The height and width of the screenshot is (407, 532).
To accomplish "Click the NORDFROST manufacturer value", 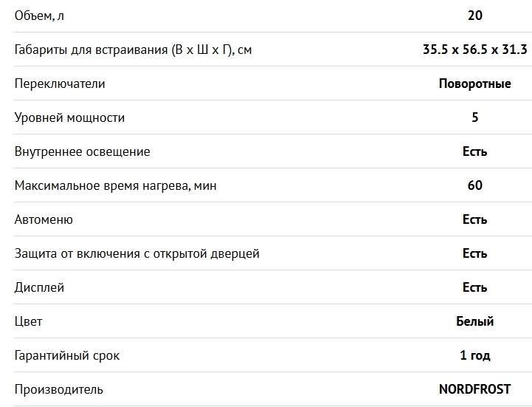I will (474, 389).
